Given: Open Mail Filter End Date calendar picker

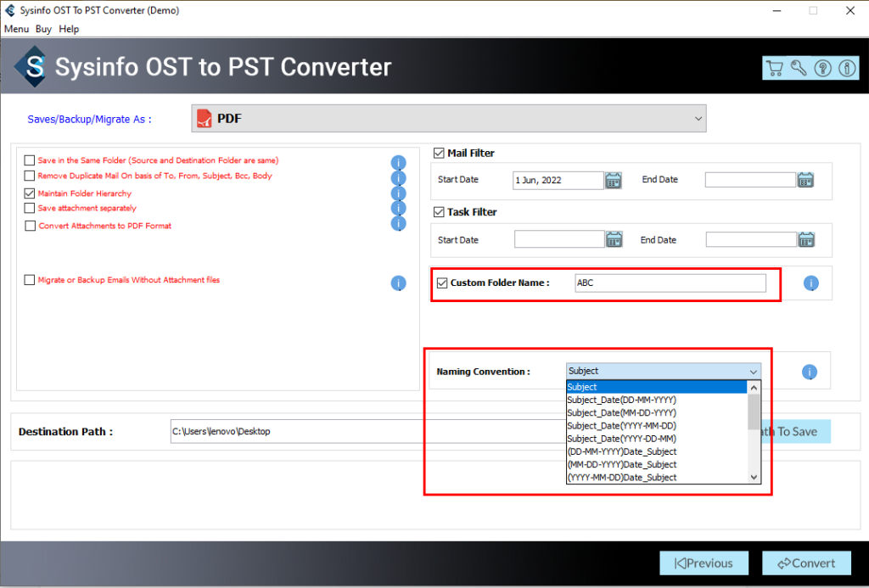Looking at the screenshot, I should (x=806, y=180).
